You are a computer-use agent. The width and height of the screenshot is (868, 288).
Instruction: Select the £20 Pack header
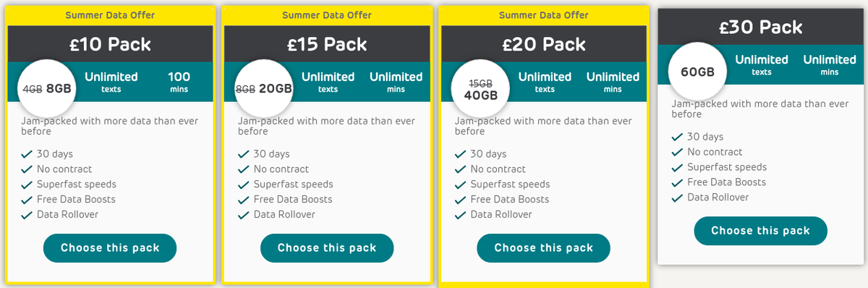point(544,44)
